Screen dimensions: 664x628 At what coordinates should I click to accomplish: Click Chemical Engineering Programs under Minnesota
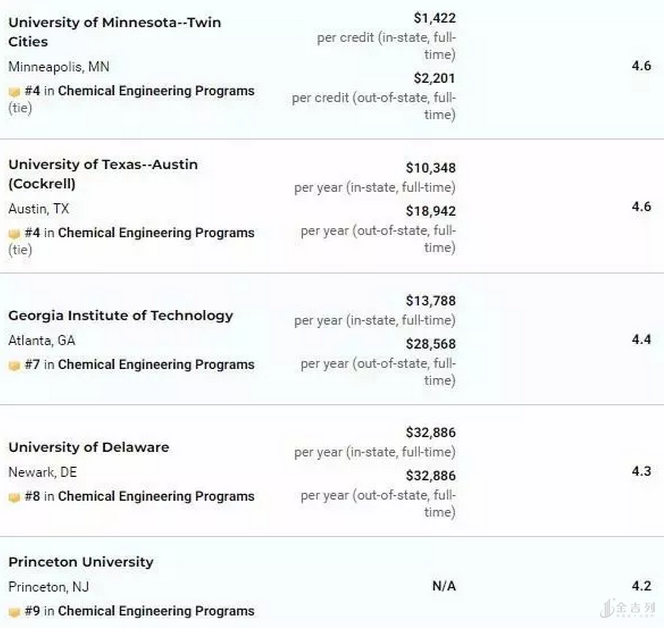pyautogui.click(x=156, y=91)
